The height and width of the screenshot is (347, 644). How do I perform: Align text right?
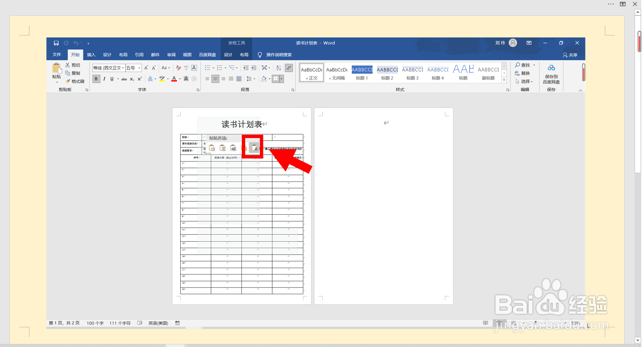pyautogui.click(x=223, y=79)
